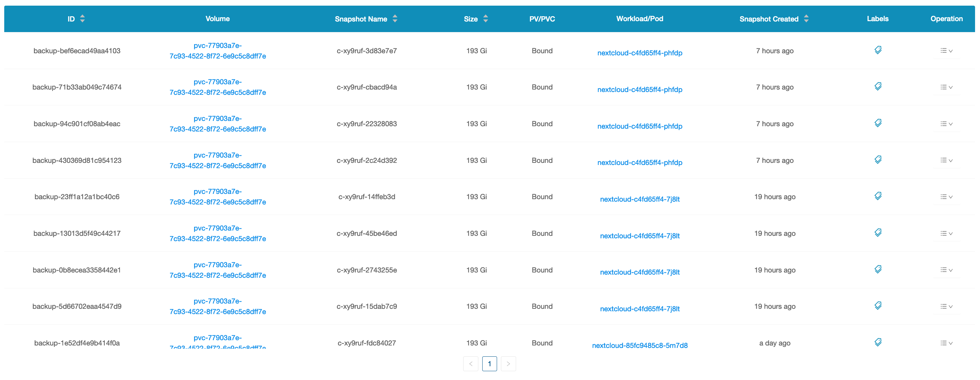
Task: Open pod nextcloud-85fc9485c8-5m7d8
Action: click(x=640, y=345)
